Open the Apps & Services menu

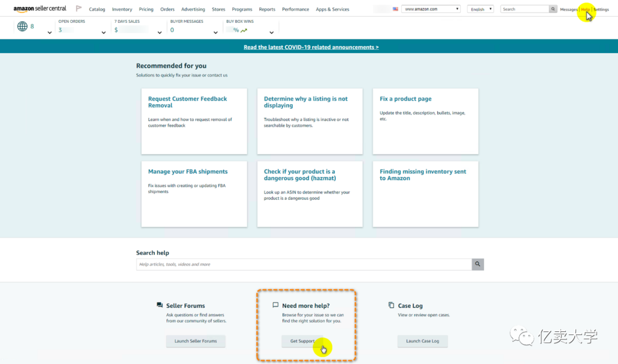332,9
